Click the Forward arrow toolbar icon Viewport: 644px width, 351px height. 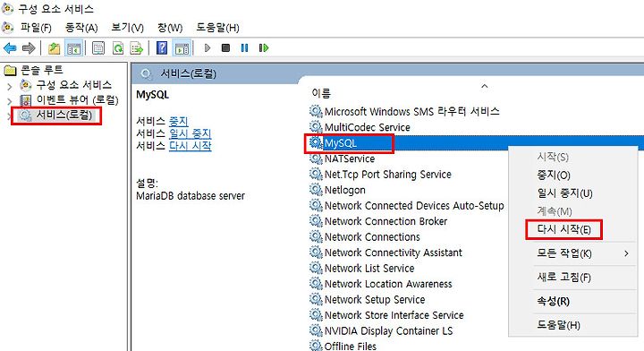pyautogui.click(x=29, y=48)
